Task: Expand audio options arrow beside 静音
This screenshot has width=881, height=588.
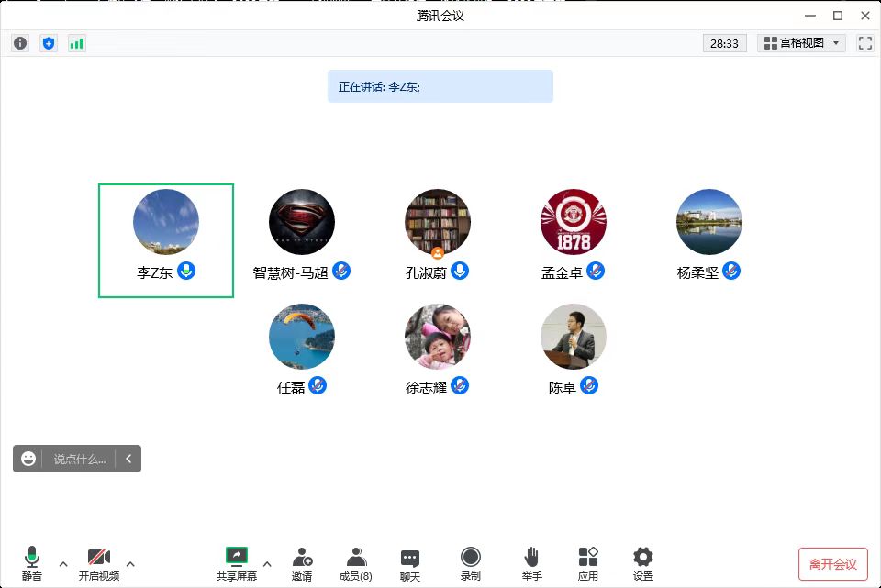Action: pos(63,563)
